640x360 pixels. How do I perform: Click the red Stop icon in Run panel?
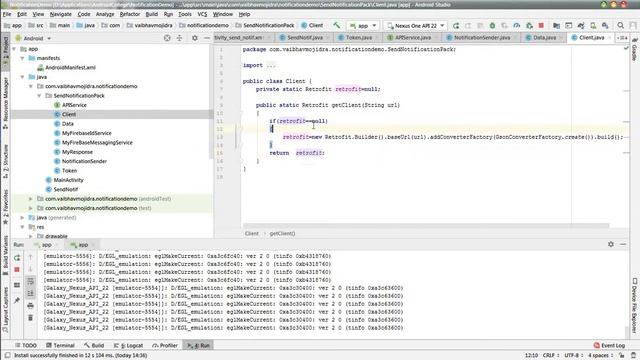pos(17,270)
